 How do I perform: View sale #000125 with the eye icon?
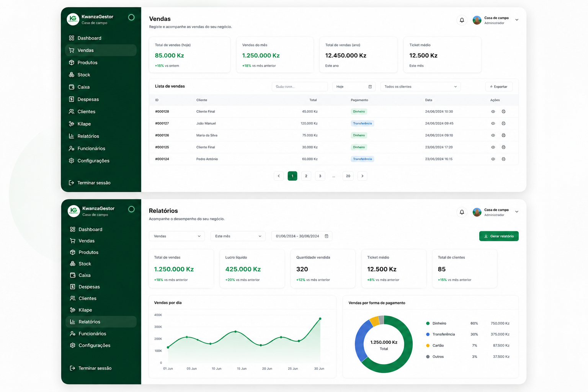pyautogui.click(x=493, y=147)
